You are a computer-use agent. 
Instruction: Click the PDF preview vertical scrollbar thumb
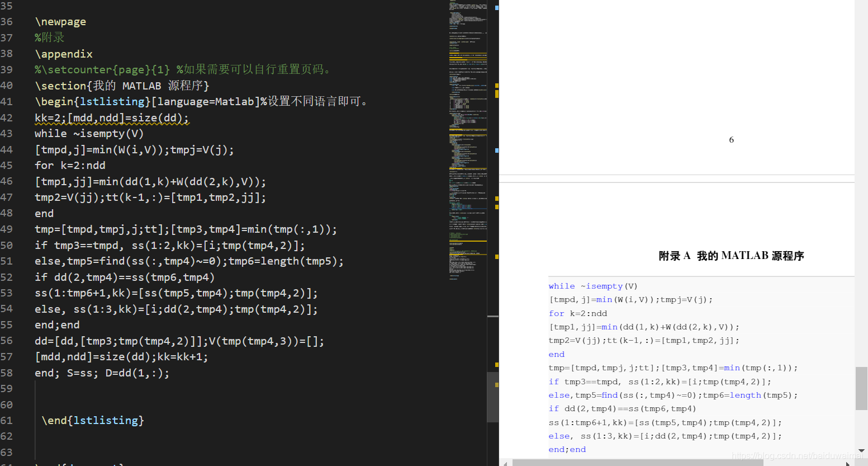point(862,389)
